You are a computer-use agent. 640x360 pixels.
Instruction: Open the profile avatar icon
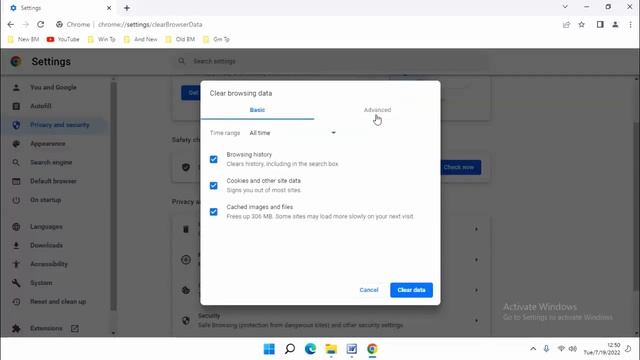coord(615,24)
